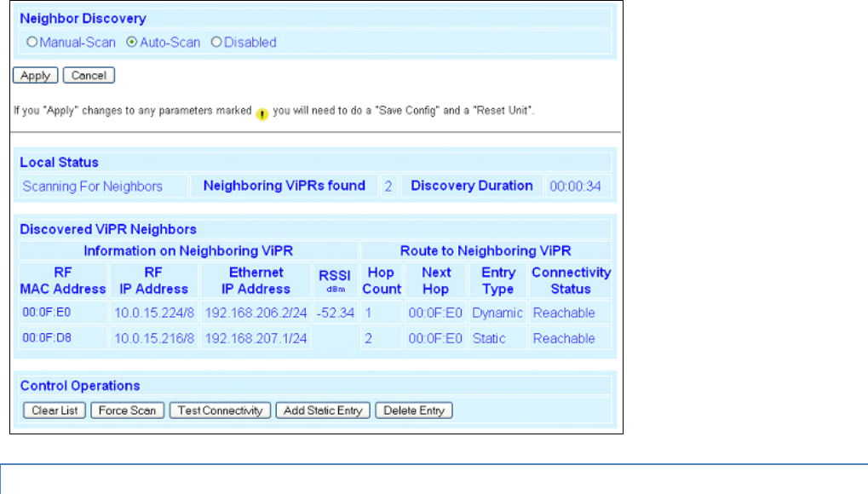Click the Scanning For Neighbors status text
This screenshot has height=494, width=868.
pyautogui.click(x=93, y=186)
